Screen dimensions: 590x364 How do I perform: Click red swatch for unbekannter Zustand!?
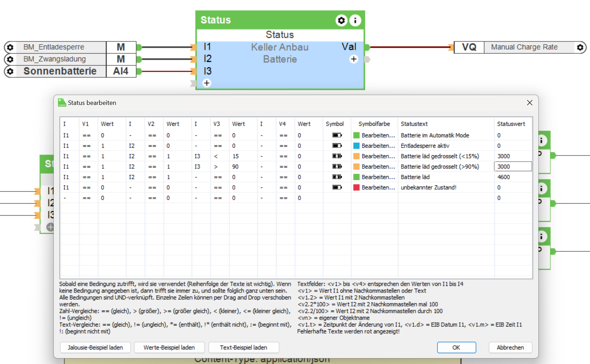point(356,188)
